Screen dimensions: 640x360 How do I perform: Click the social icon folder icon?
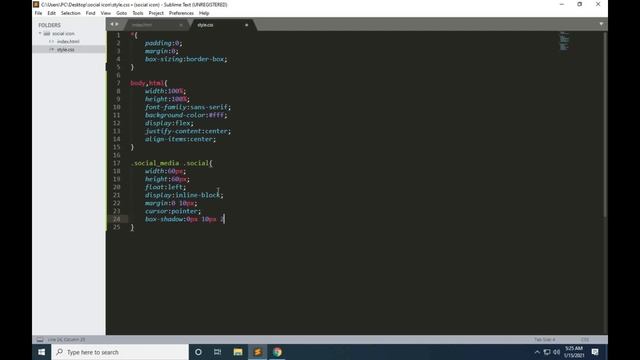click(47, 33)
